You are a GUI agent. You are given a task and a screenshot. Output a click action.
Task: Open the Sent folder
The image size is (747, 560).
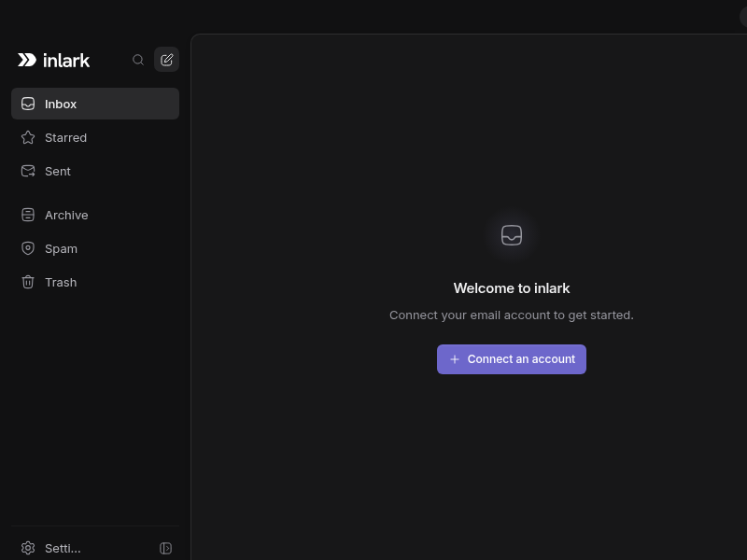[x=95, y=171]
